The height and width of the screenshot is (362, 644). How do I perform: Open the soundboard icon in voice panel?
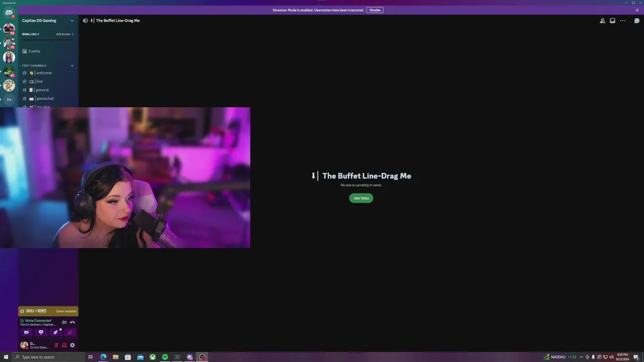point(70,332)
